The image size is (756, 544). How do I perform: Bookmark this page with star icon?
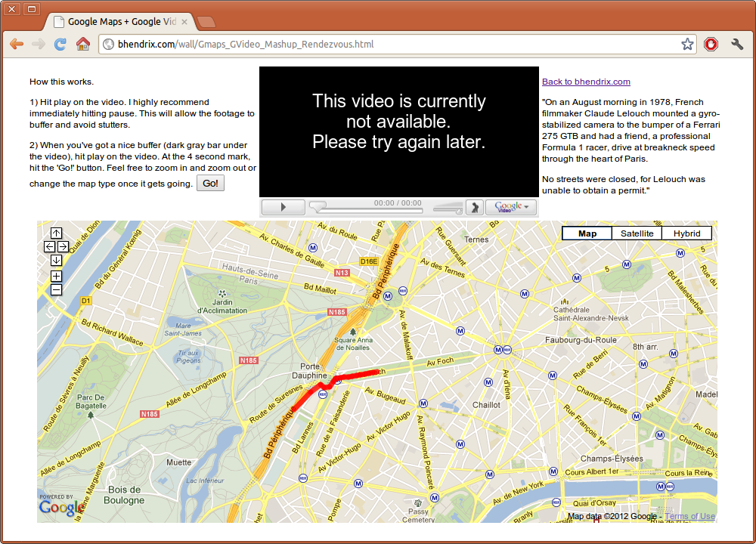coord(687,45)
